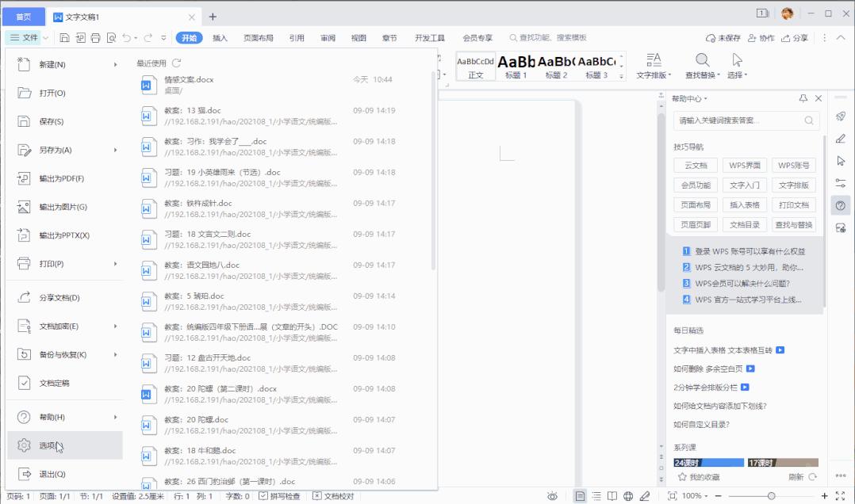The height and width of the screenshot is (504, 855).
Task: Open the 文件 menu dropdown arrow
Action: coord(45,36)
